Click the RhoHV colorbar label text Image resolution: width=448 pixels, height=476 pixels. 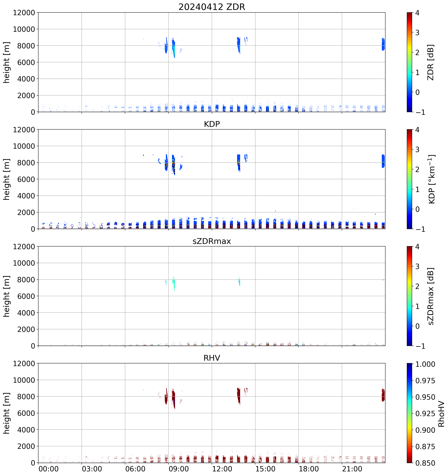441,414
